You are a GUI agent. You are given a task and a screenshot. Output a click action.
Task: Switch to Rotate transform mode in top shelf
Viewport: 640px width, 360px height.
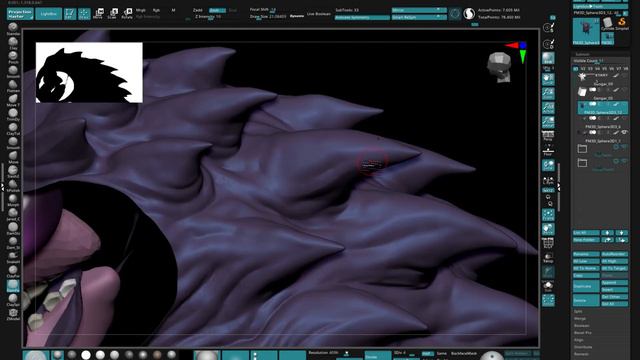[127, 13]
